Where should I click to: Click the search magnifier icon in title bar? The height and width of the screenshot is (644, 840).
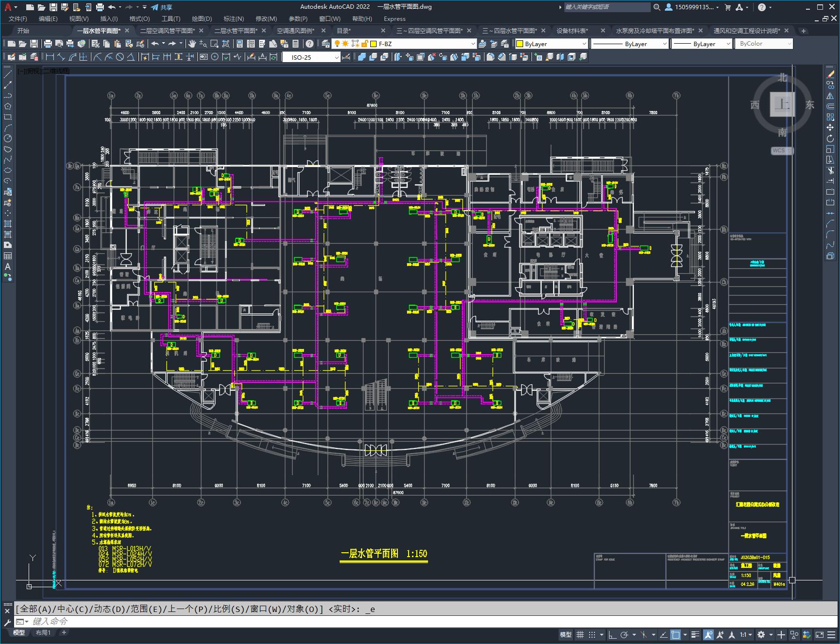(x=657, y=7)
